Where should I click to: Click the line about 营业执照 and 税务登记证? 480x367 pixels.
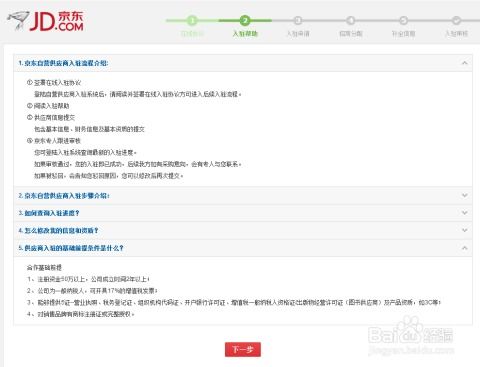click(x=234, y=302)
